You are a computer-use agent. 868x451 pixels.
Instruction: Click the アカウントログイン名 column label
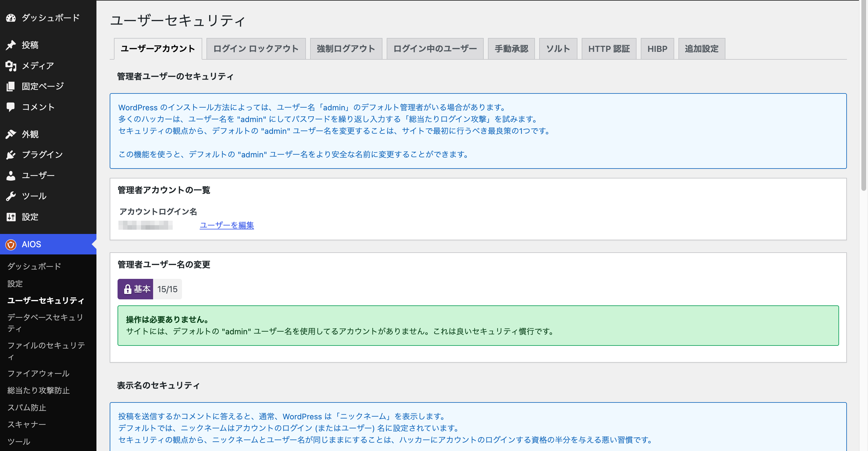pyautogui.click(x=158, y=212)
